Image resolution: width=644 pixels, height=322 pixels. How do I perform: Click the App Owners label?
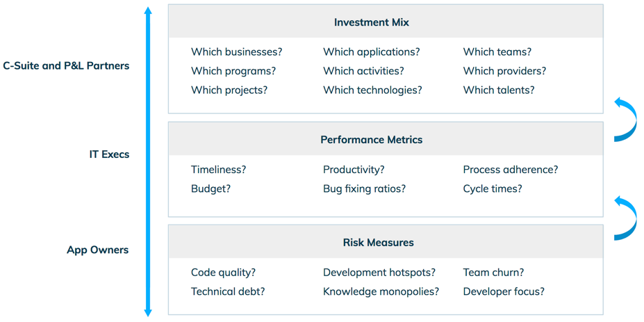pos(97,250)
